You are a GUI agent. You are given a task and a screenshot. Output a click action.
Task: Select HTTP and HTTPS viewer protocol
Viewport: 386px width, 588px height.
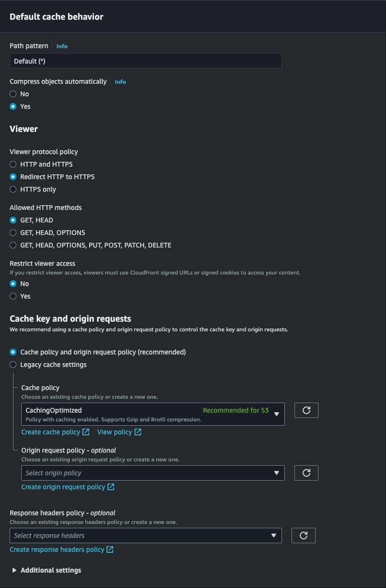tap(13, 164)
